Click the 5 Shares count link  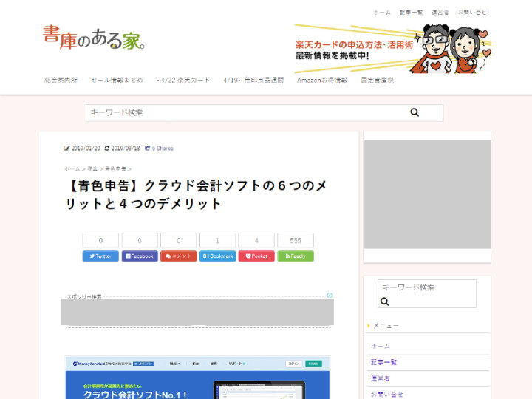(159, 149)
